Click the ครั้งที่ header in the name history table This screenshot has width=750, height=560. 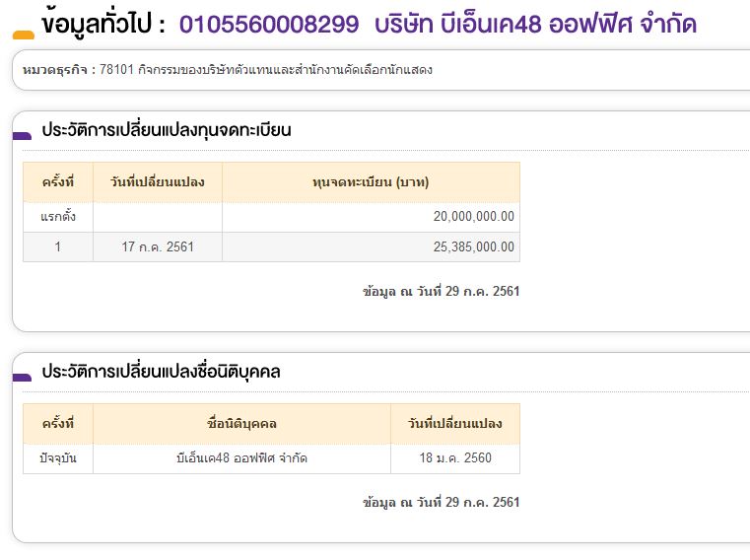tap(58, 424)
